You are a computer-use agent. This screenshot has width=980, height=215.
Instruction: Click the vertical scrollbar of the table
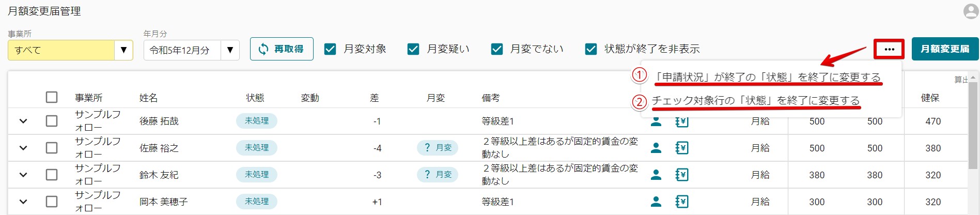click(973, 124)
